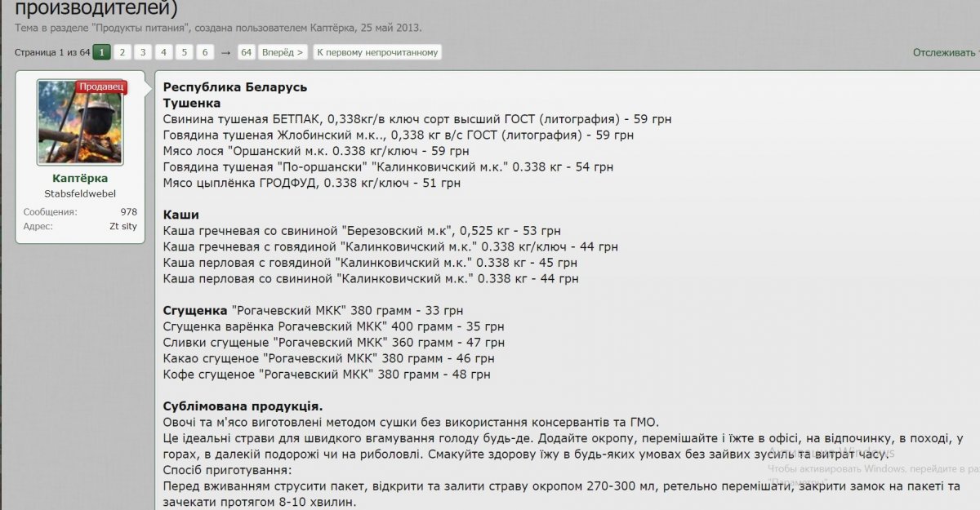Screen dimensions: 980x510
Task: Click the 'Свинина тушеная БЕТПАК' line
Action: pos(417,119)
